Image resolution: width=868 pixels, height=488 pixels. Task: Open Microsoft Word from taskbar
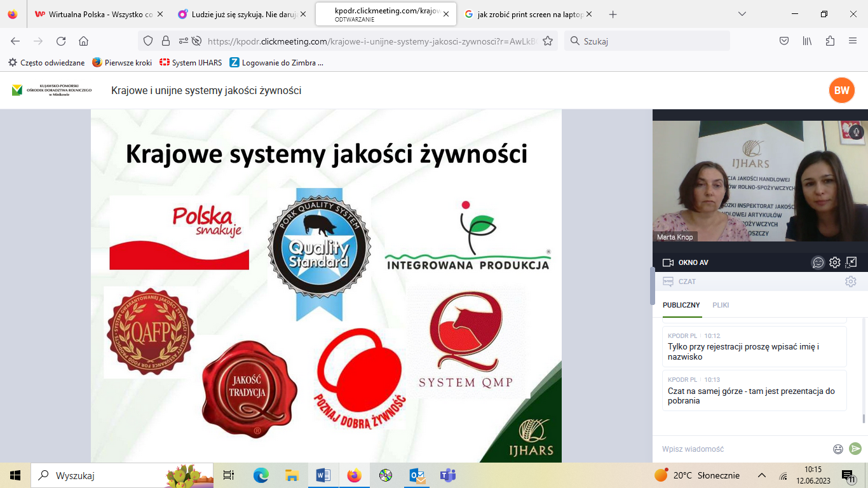point(323,475)
